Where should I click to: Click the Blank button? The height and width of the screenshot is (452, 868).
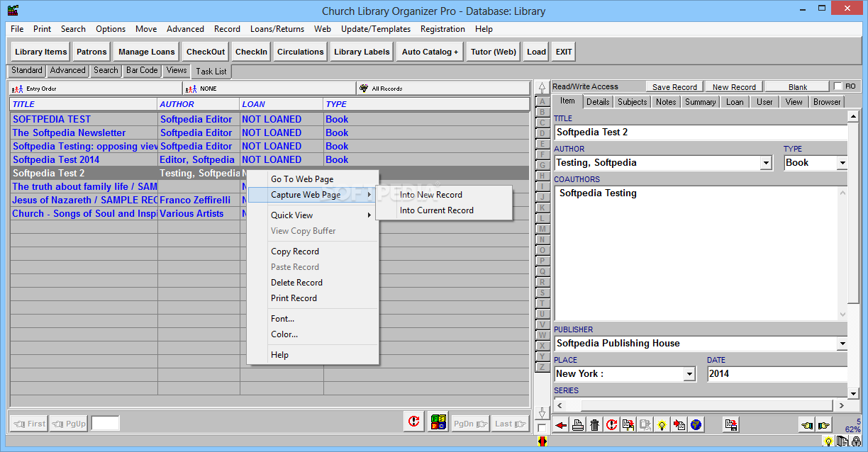pyautogui.click(x=798, y=87)
